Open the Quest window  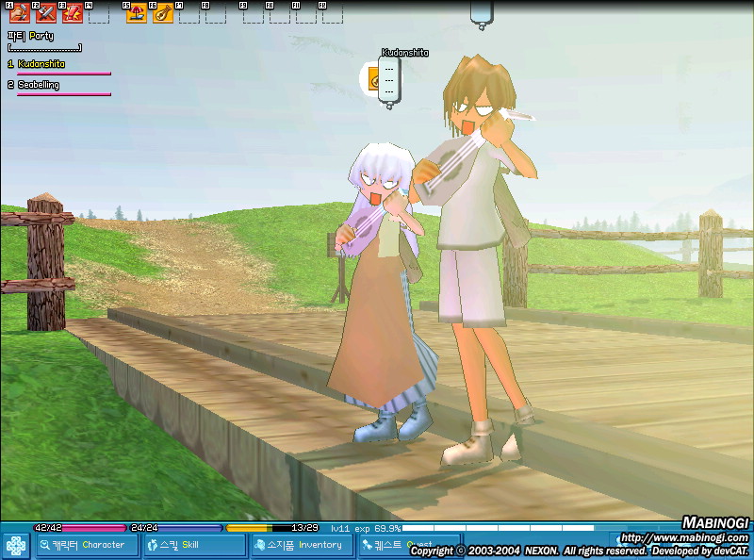click(x=410, y=545)
